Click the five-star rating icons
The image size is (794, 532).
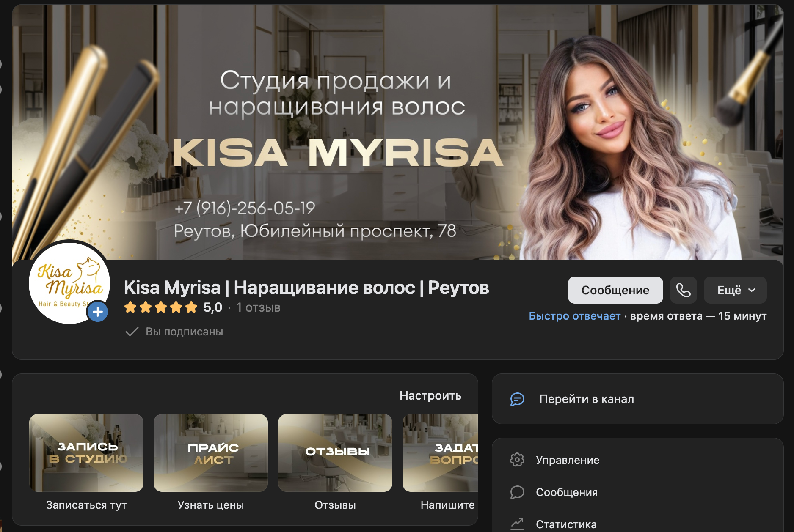pos(161,307)
